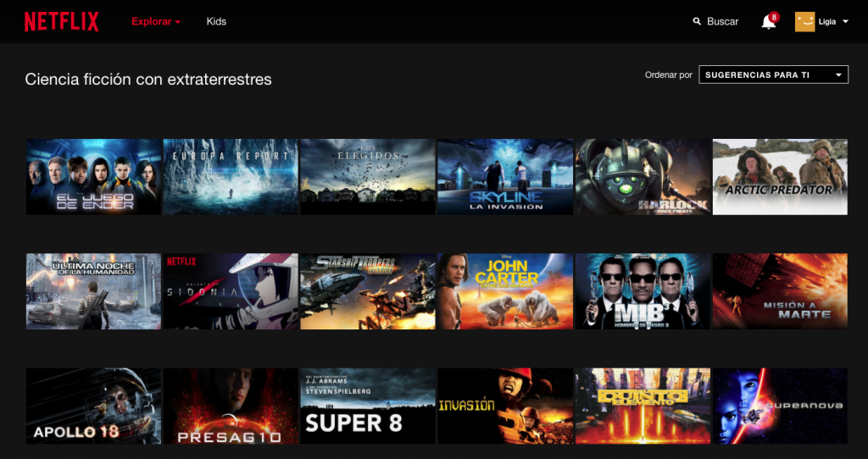Open the Sugerencias para ti sort dropdown
Screen dimensions: 868x459
coord(773,75)
